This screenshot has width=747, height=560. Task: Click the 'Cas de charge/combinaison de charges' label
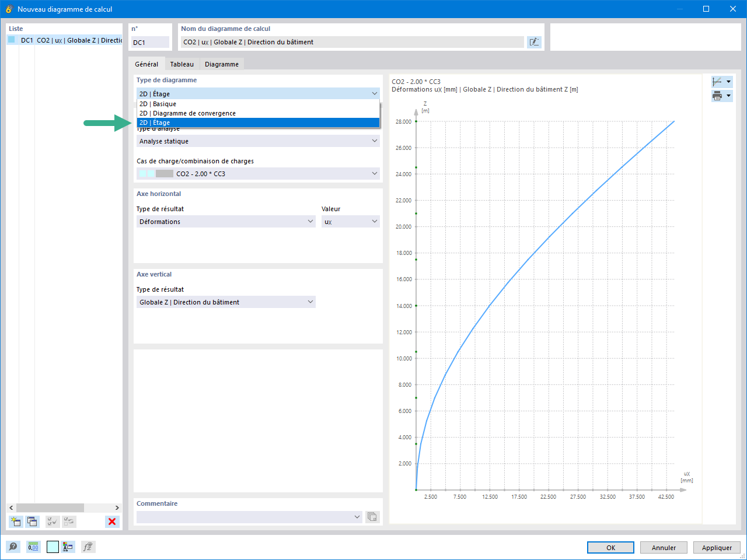196,161
